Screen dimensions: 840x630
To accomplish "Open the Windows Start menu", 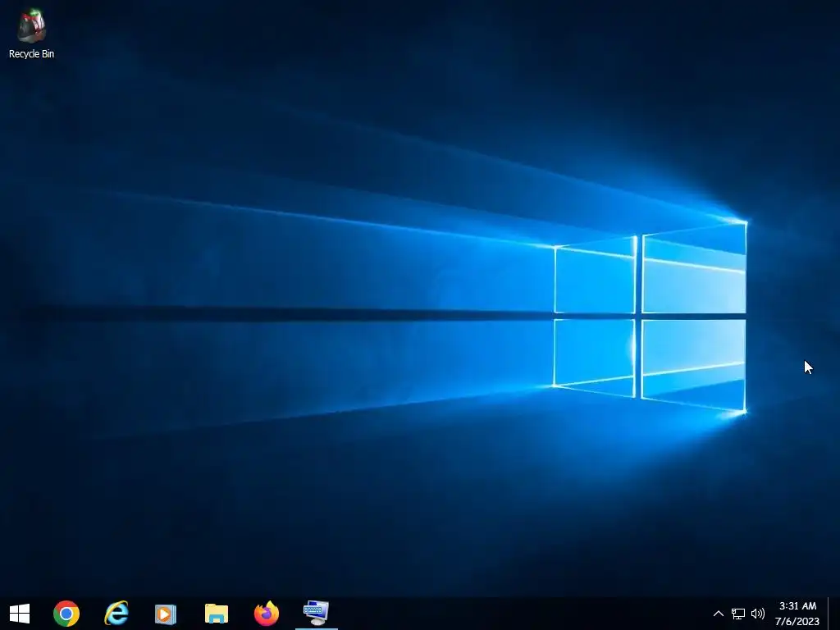I will 20,614.
